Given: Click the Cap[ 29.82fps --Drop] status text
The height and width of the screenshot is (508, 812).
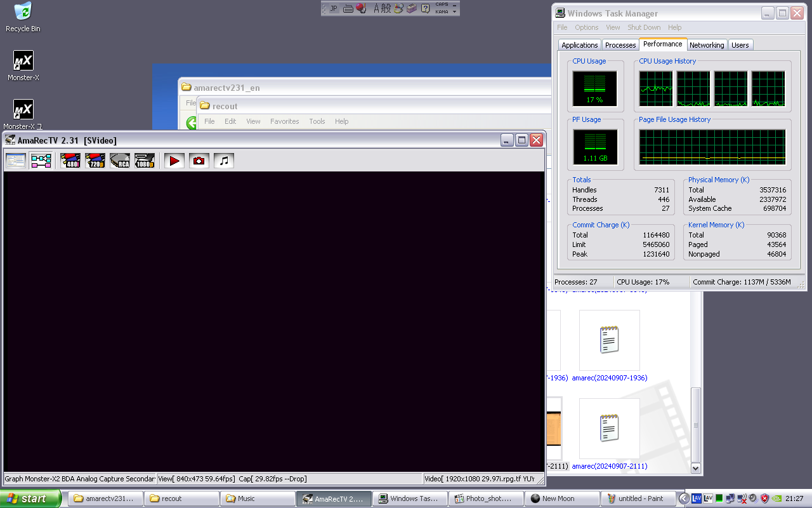Looking at the screenshot, I should pyautogui.click(x=272, y=479).
